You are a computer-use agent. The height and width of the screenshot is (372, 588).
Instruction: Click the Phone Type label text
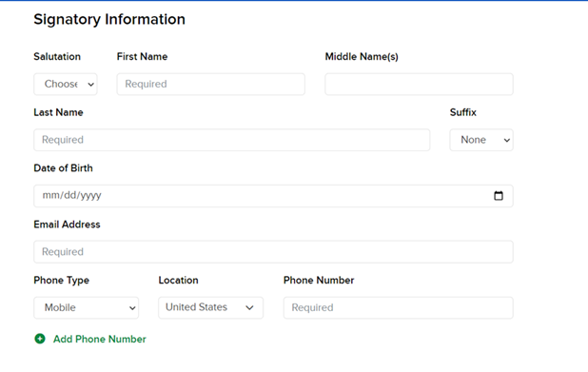click(62, 281)
